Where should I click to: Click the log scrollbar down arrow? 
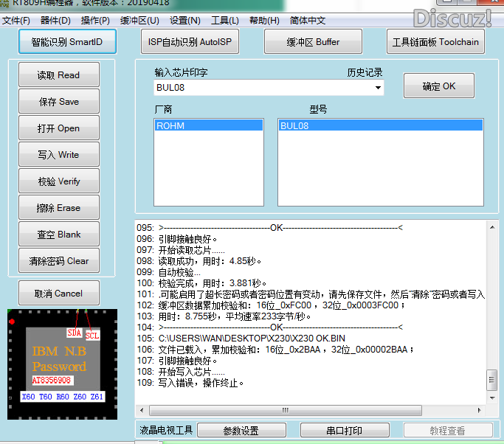(492, 398)
